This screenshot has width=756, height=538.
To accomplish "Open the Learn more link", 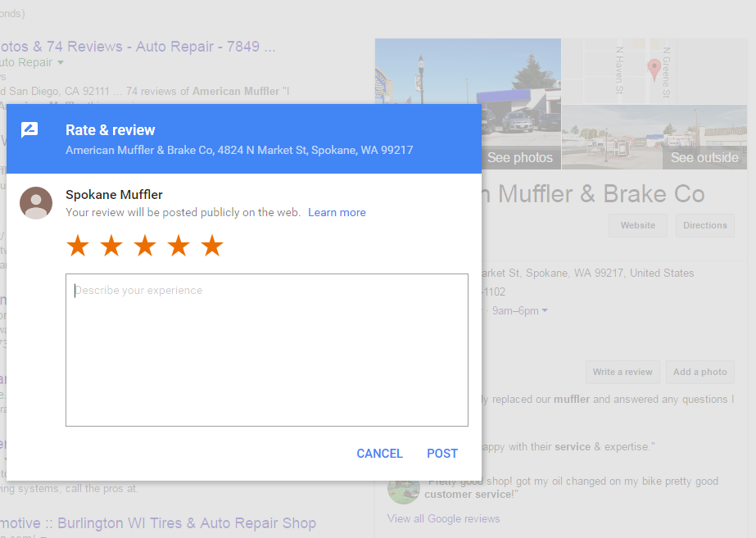I will (337, 213).
